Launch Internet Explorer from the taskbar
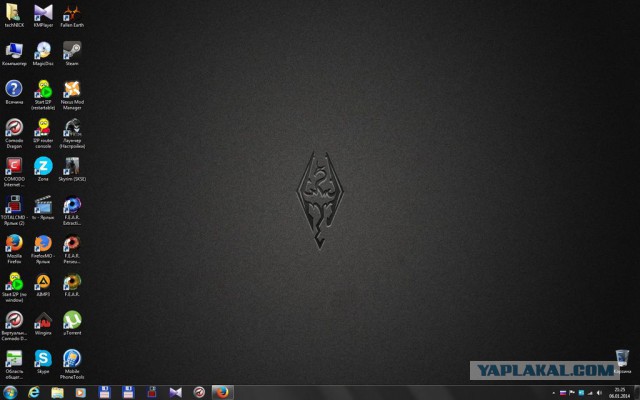Image resolution: width=640 pixels, height=400 pixels. [33, 392]
